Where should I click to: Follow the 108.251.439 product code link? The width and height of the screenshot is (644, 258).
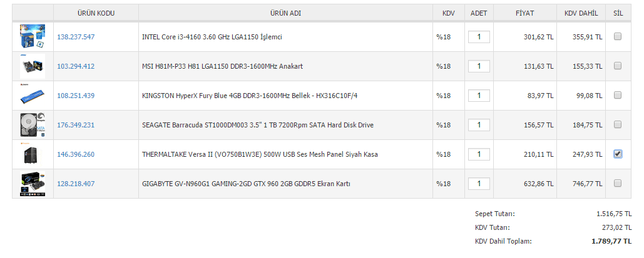tap(76, 96)
